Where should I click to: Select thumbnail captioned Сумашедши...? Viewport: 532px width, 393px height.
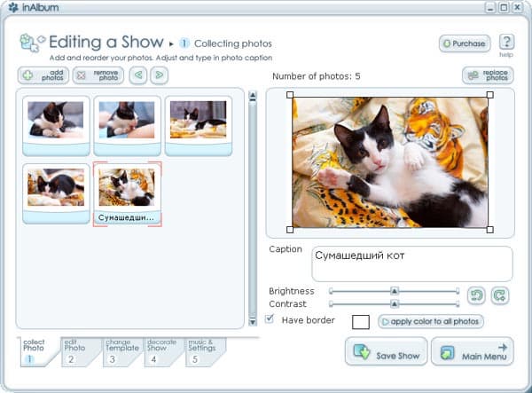pyautogui.click(x=127, y=194)
